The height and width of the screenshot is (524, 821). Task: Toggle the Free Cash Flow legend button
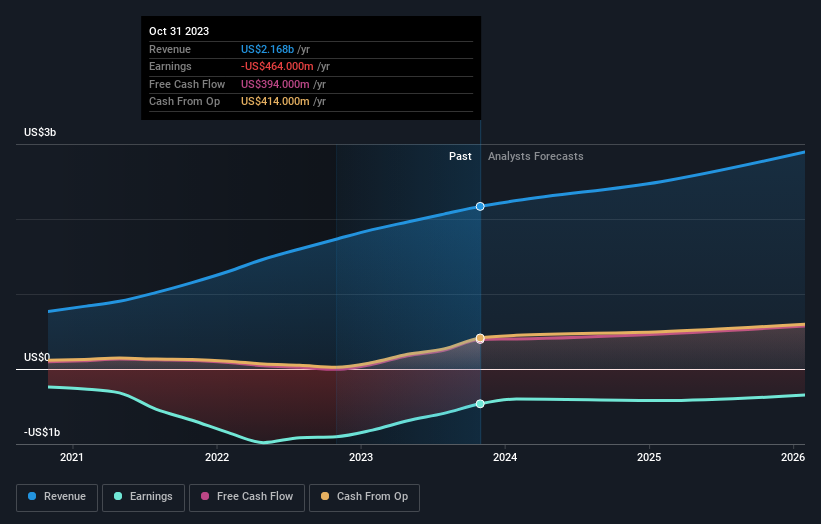point(247,497)
